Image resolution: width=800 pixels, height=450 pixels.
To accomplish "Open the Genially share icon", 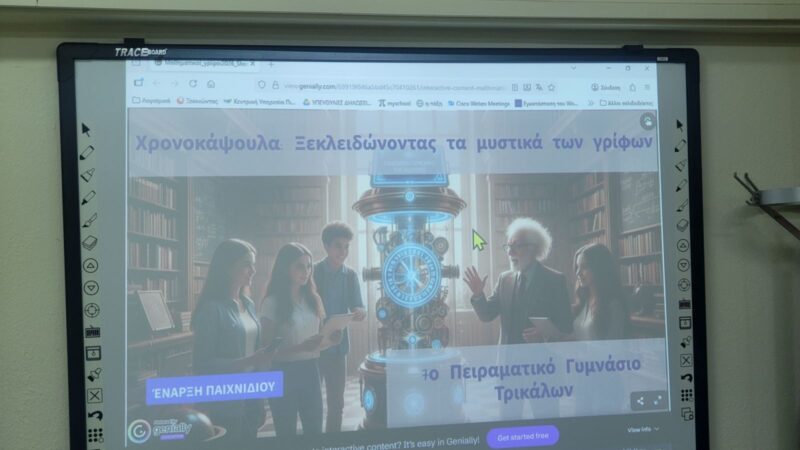I will pos(640,401).
